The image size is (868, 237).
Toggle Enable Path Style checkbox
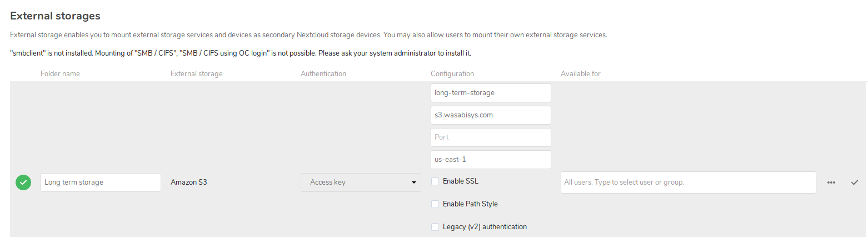(435, 204)
